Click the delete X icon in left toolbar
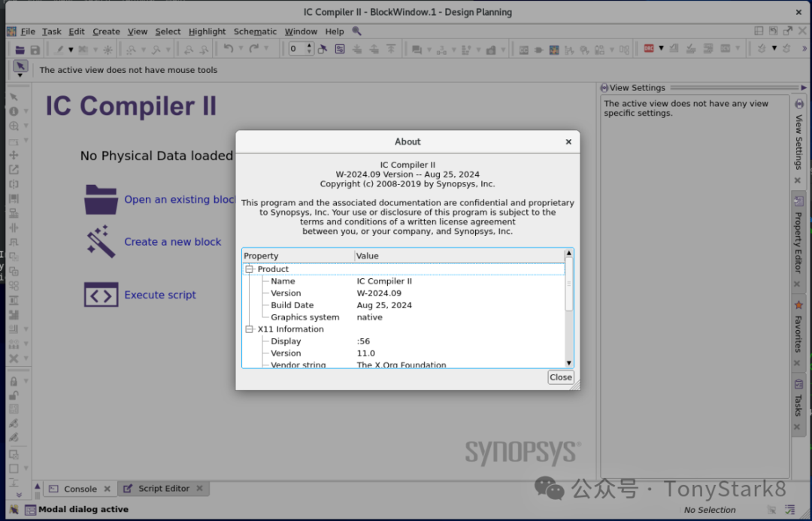Screen dimensions: 812x521 pos(14,359)
